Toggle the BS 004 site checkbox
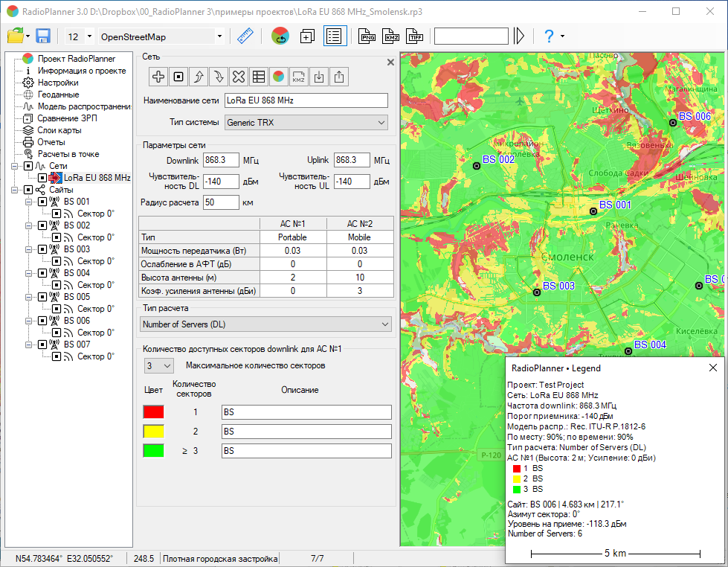 tap(42, 273)
